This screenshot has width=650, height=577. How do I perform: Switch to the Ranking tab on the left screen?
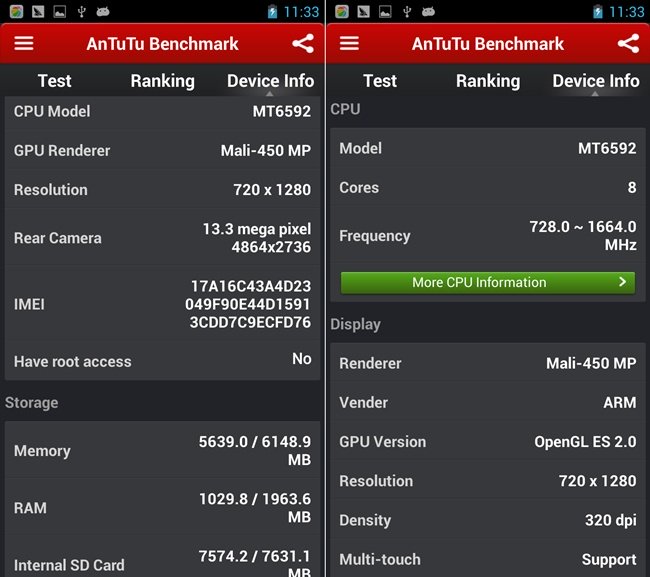pos(162,81)
